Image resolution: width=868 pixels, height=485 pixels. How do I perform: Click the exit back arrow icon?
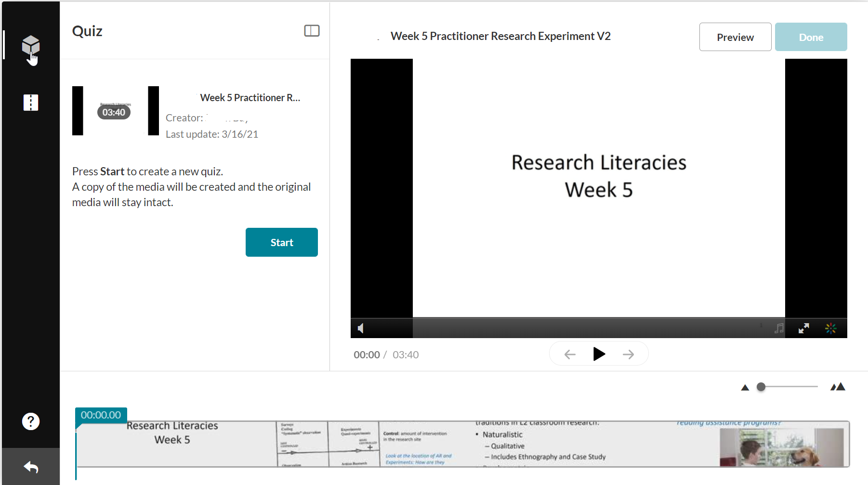tap(31, 467)
